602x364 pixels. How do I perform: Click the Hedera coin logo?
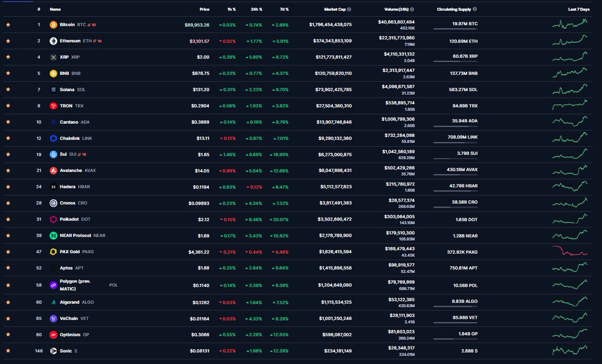[54, 187]
